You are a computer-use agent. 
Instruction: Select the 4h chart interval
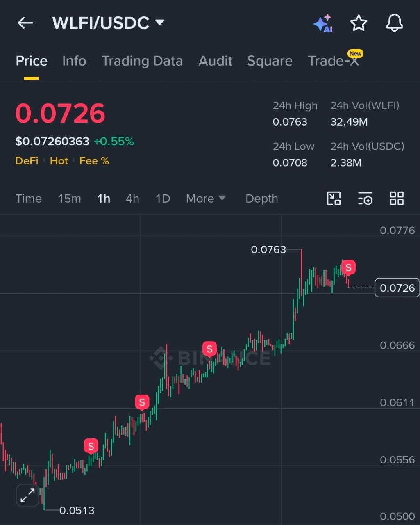132,199
